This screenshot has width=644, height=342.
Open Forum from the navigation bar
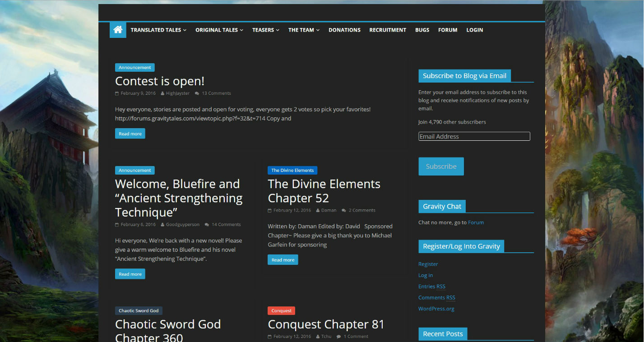coord(448,30)
